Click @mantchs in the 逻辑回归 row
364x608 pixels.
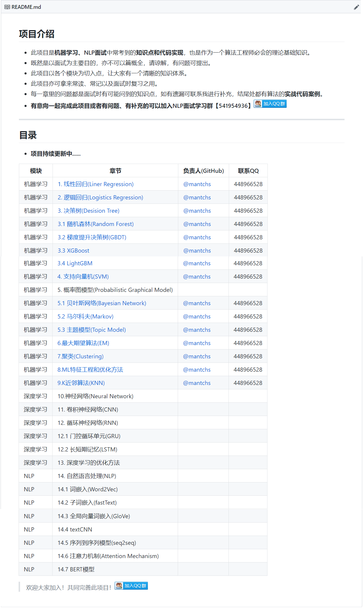click(197, 197)
